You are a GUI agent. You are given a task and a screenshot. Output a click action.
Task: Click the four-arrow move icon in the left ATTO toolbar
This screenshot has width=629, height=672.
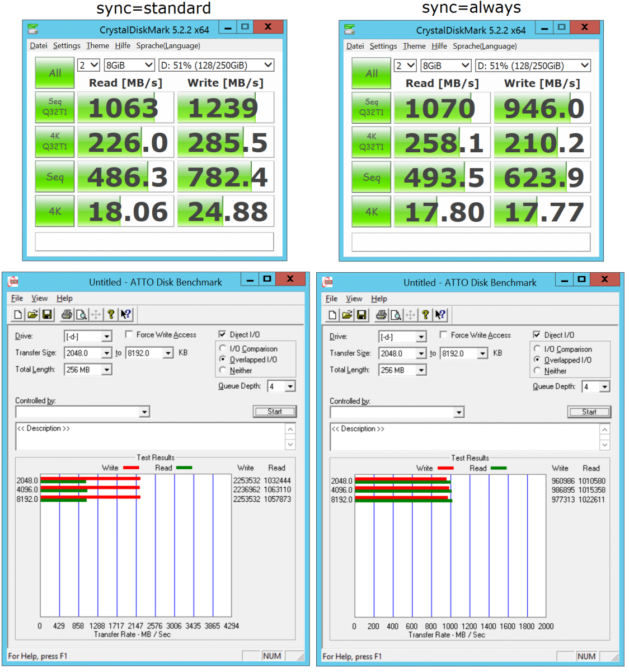tap(96, 315)
